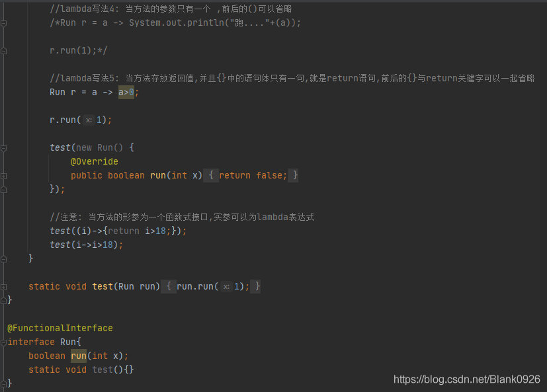
Task: Click the highlighted a>0 lambda expression
Action: [126, 92]
